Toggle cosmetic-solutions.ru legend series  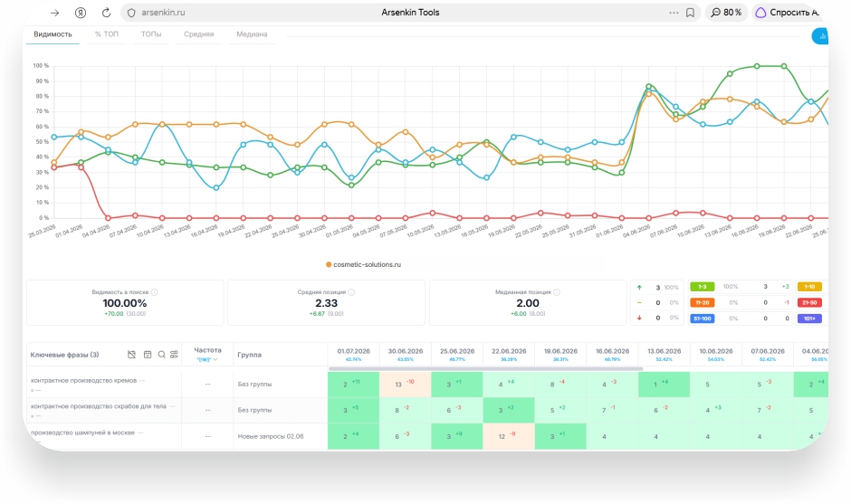pyautogui.click(x=363, y=265)
